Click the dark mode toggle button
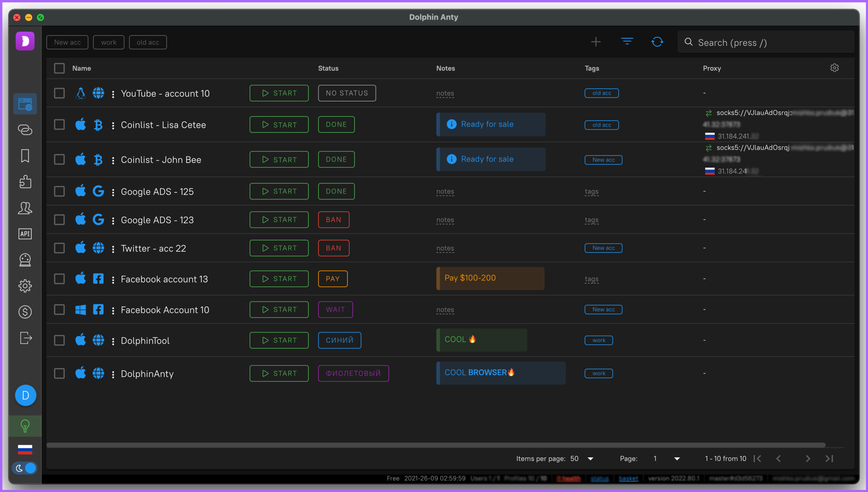868x492 pixels. tap(25, 468)
